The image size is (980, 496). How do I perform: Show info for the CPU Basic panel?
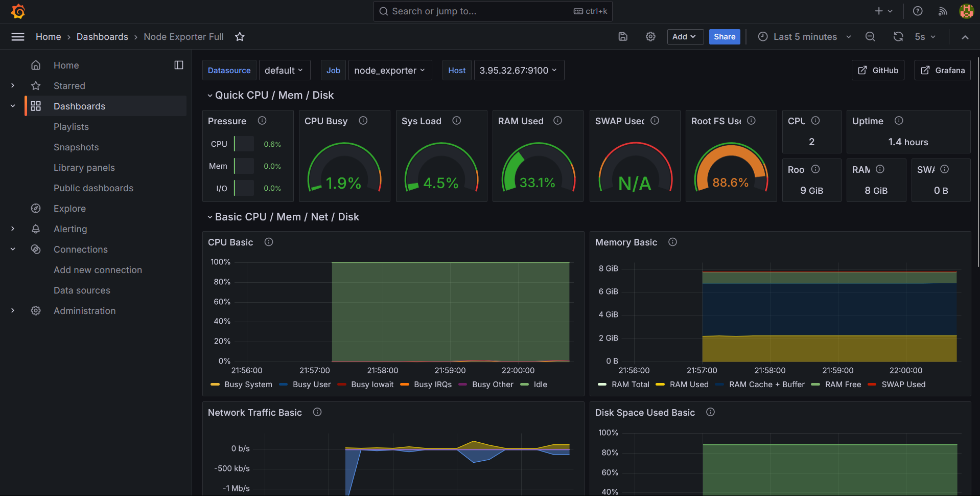pos(269,242)
